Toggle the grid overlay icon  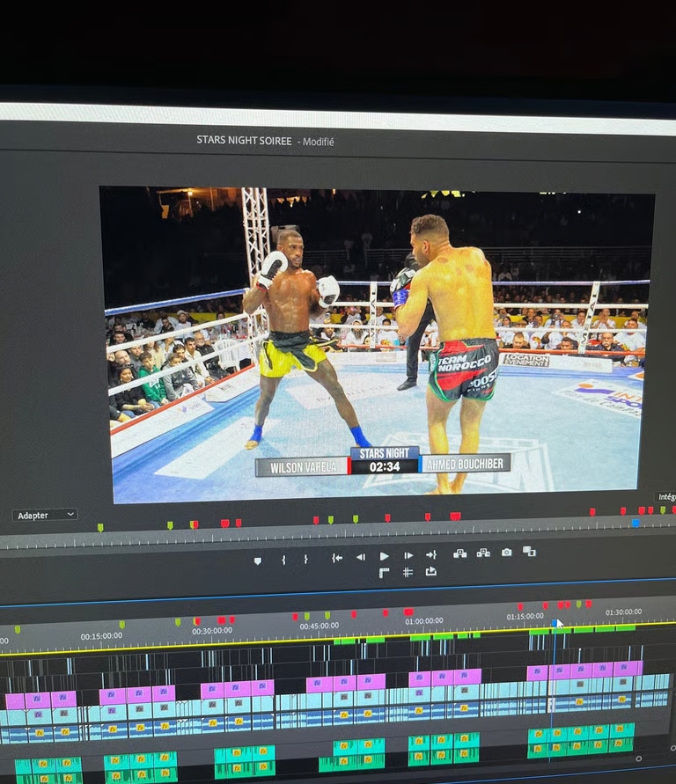[x=408, y=572]
